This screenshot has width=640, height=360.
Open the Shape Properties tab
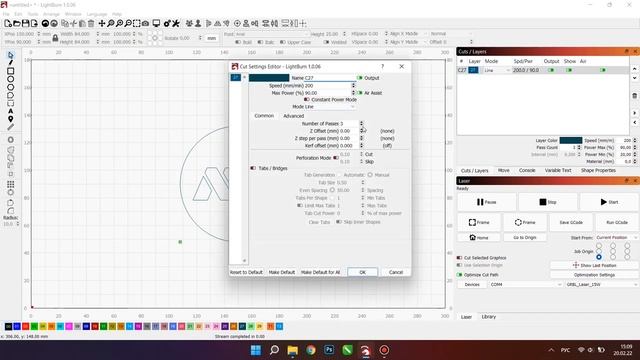(598, 171)
